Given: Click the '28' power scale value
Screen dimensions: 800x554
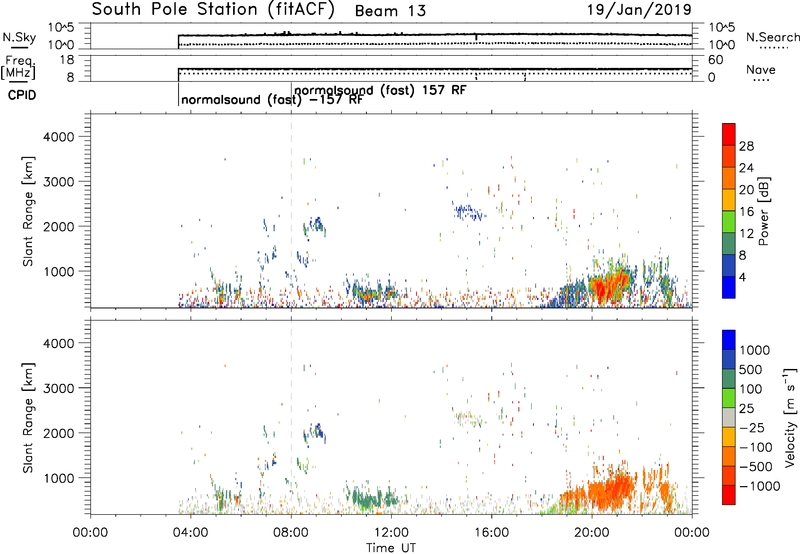Looking at the screenshot, I should click(x=746, y=146).
